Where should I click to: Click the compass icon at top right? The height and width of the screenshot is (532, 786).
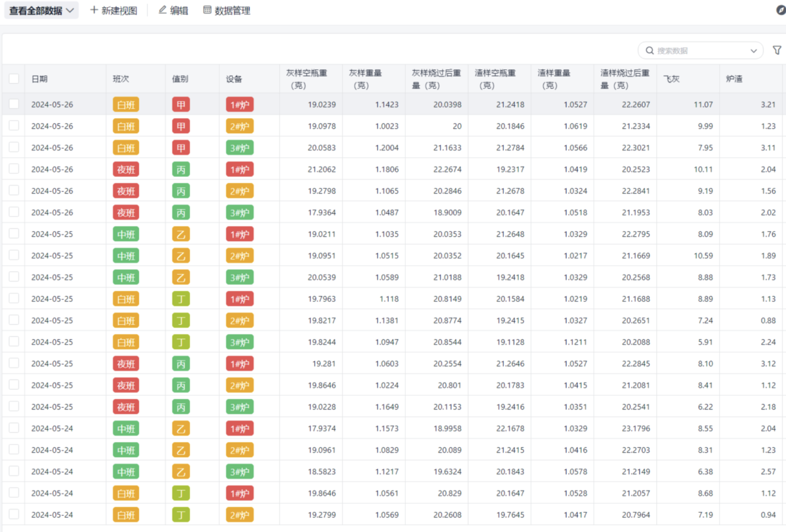pyautogui.click(x=781, y=10)
